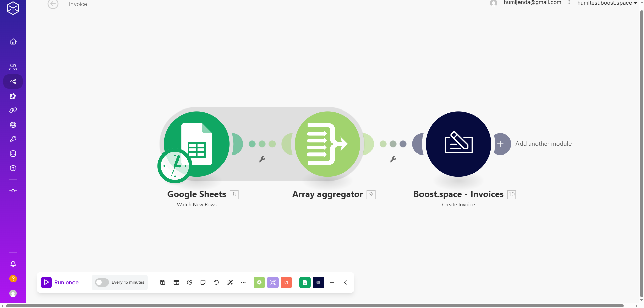This screenshot has width=644, height=308.
Task: Open the Templates puzzle icon in sidebar
Action: click(x=13, y=96)
